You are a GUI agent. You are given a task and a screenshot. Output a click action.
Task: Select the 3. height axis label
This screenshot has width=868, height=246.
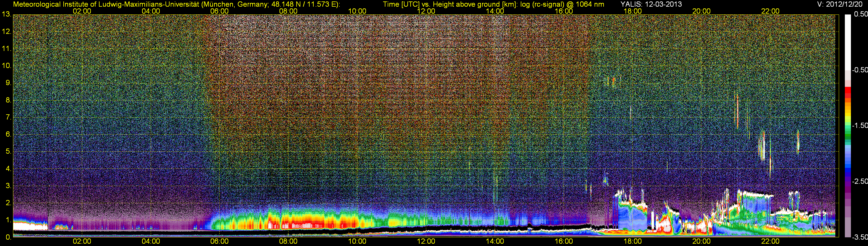[x=8, y=186]
